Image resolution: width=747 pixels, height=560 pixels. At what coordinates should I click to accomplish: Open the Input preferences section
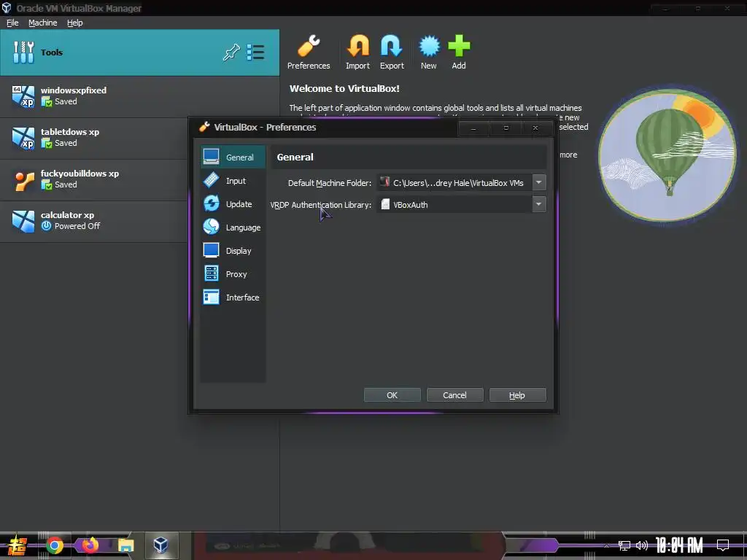click(233, 181)
